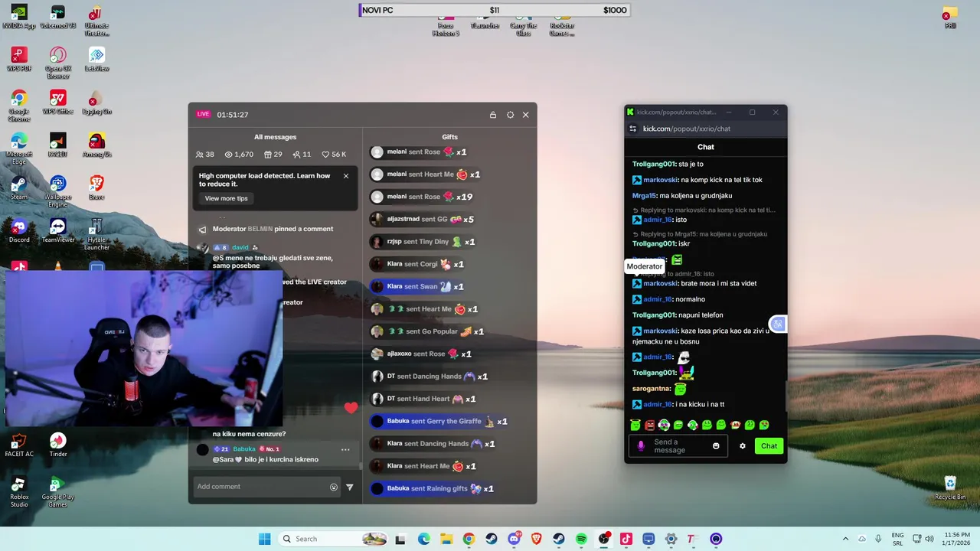Click the kick.com/popout/xxrio/chat address bar

click(x=687, y=129)
